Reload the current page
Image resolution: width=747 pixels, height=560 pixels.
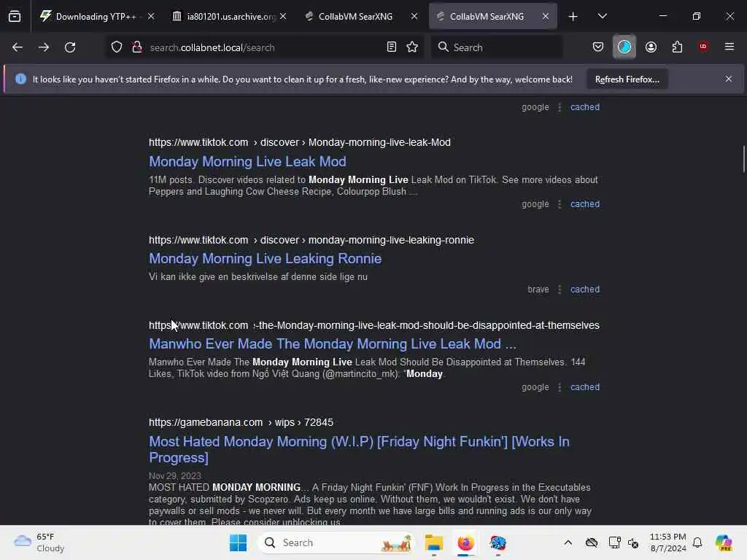70,47
